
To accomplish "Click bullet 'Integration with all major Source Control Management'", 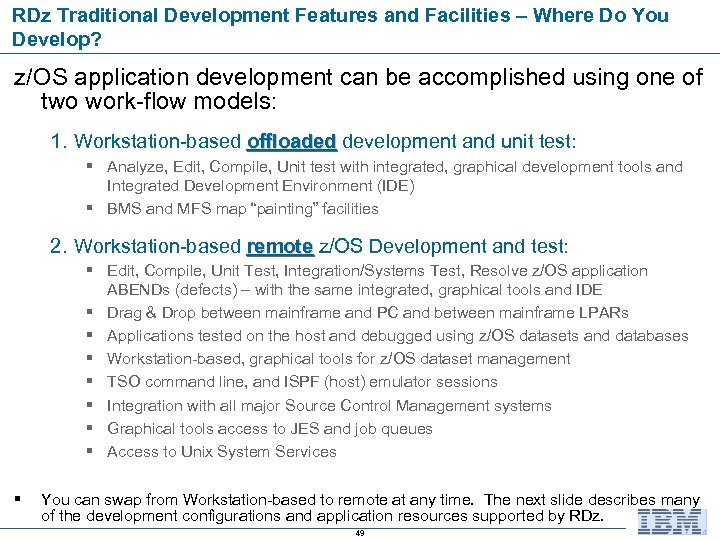I will coord(329,406).
